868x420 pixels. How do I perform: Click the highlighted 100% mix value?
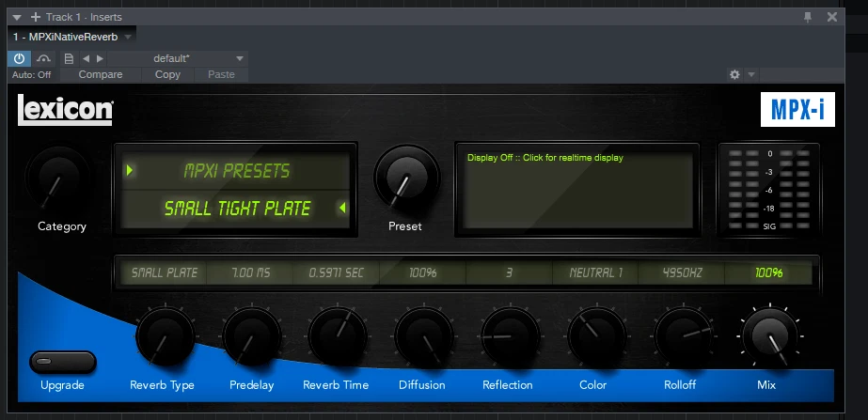tap(769, 272)
